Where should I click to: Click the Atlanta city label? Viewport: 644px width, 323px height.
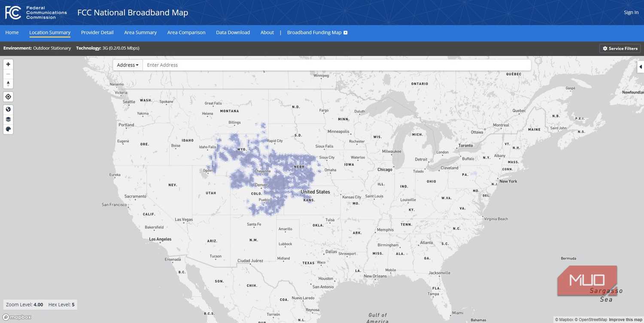[426, 243]
